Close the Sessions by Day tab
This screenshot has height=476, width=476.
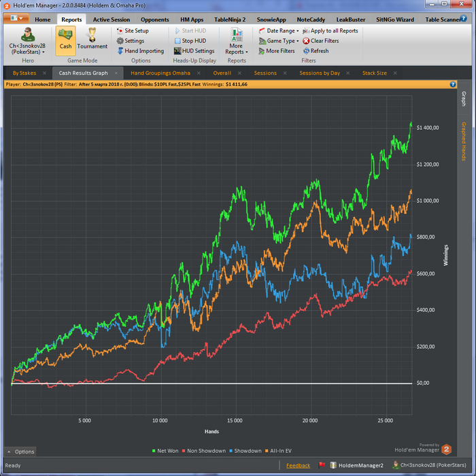pos(348,73)
